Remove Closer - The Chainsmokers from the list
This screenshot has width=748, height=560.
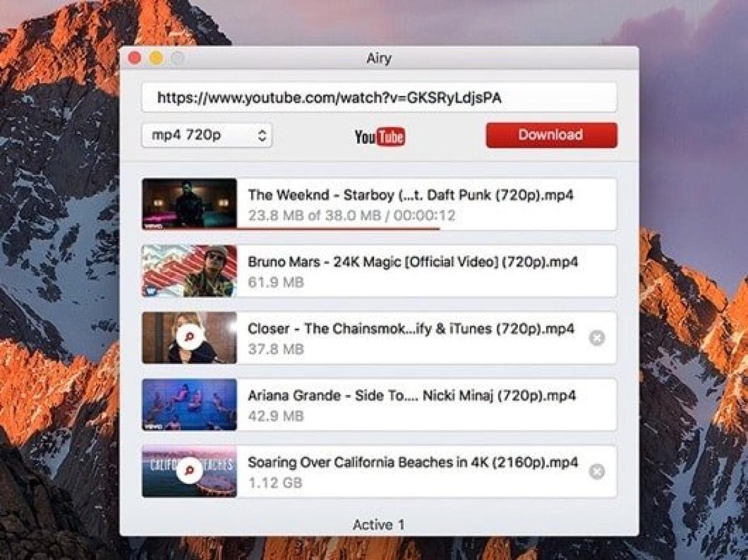(597, 338)
